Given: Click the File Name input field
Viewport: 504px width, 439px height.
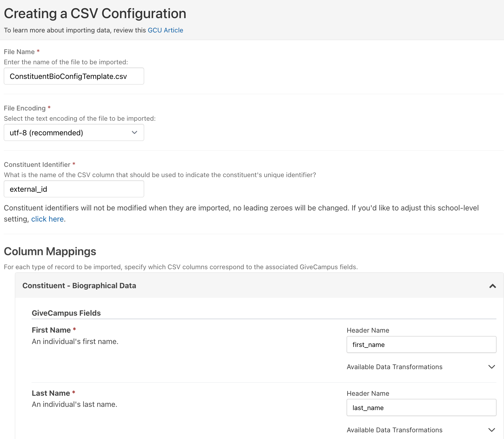Looking at the screenshot, I should pos(74,76).
